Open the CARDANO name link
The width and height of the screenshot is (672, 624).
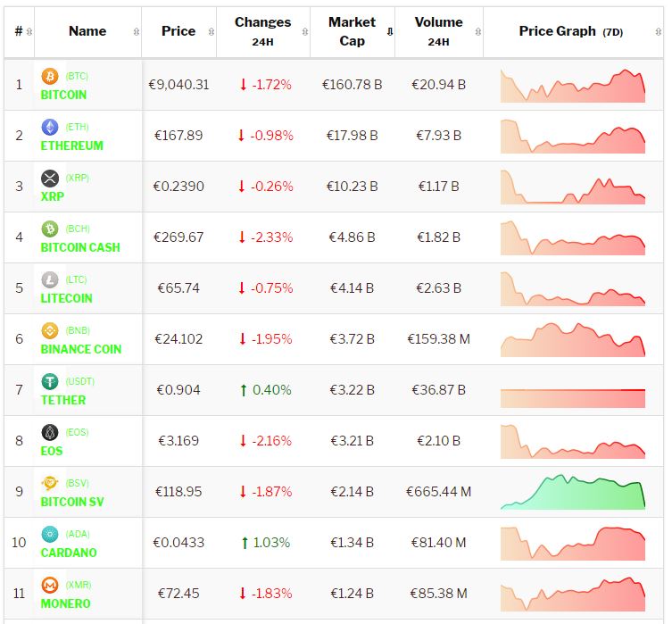click(69, 553)
